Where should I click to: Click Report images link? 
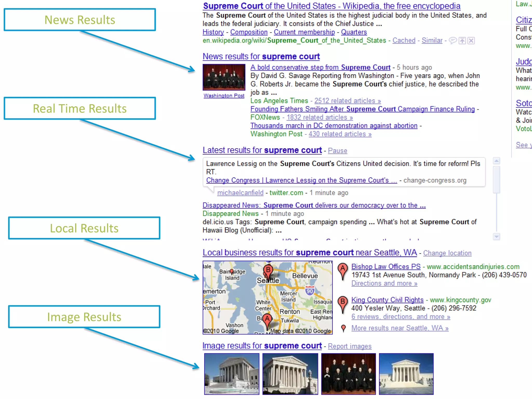350,346
